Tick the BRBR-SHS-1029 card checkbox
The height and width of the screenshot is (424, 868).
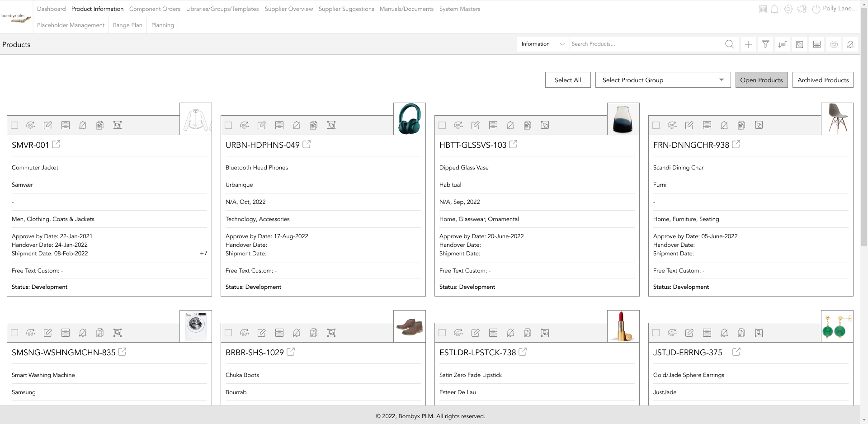pyautogui.click(x=228, y=333)
